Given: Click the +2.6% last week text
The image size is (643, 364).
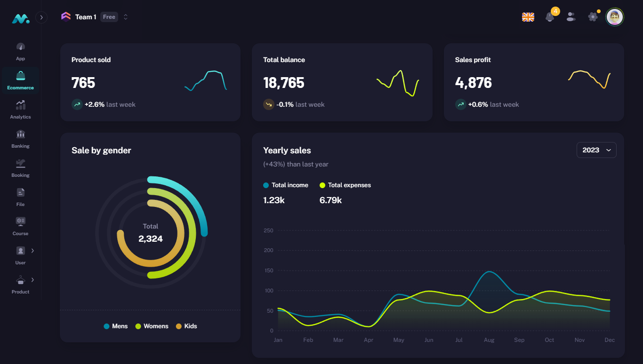Looking at the screenshot, I should coord(110,104).
